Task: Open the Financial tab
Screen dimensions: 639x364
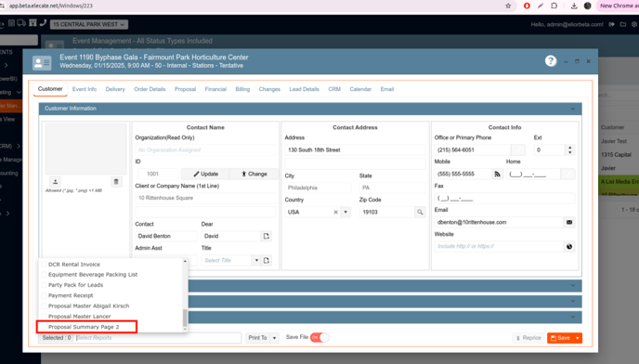Action: (215, 89)
